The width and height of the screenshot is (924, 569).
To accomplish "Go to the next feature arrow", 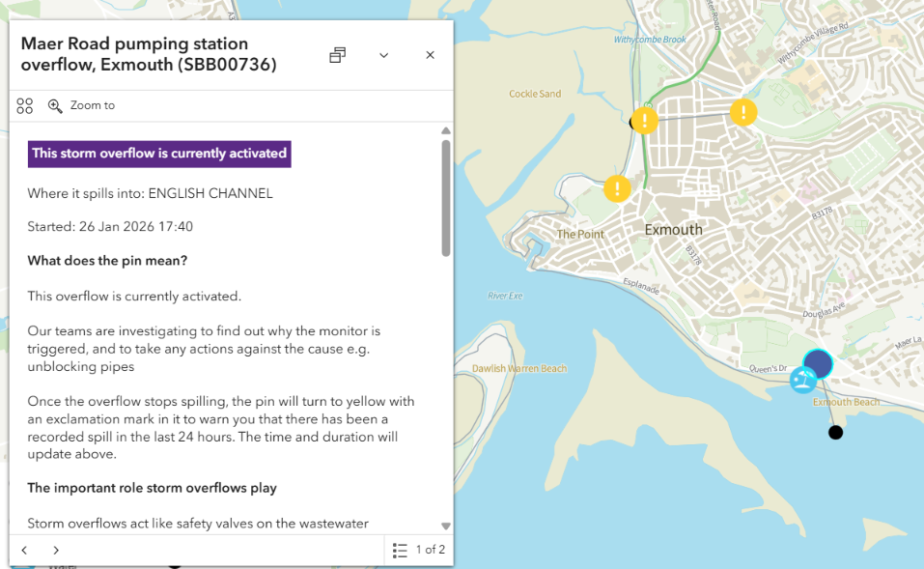I will pyautogui.click(x=56, y=550).
